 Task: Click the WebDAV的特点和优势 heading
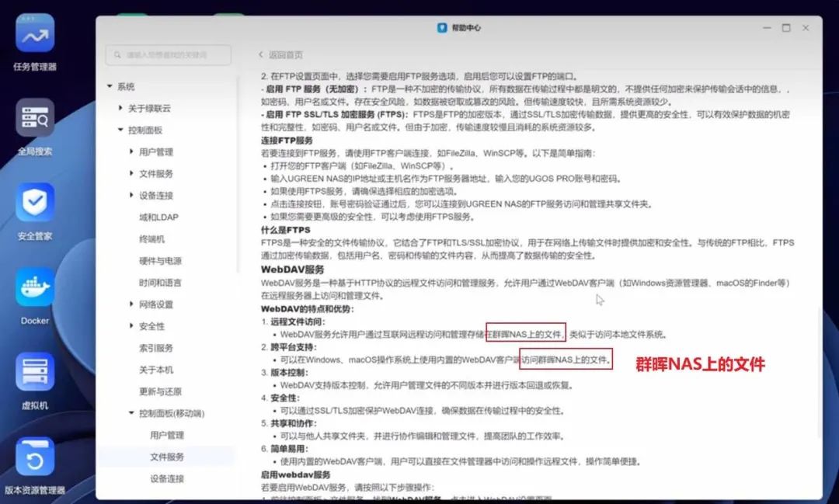(x=307, y=309)
